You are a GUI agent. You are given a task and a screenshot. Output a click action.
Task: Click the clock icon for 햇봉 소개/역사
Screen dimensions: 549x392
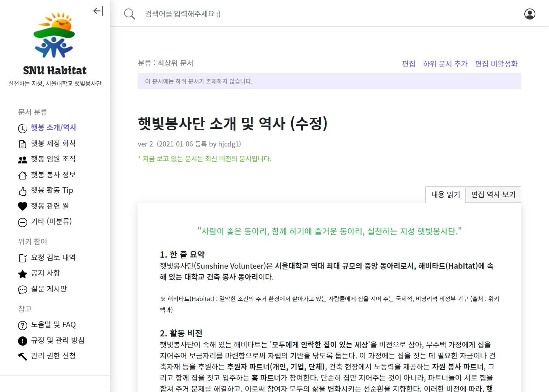click(22, 128)
